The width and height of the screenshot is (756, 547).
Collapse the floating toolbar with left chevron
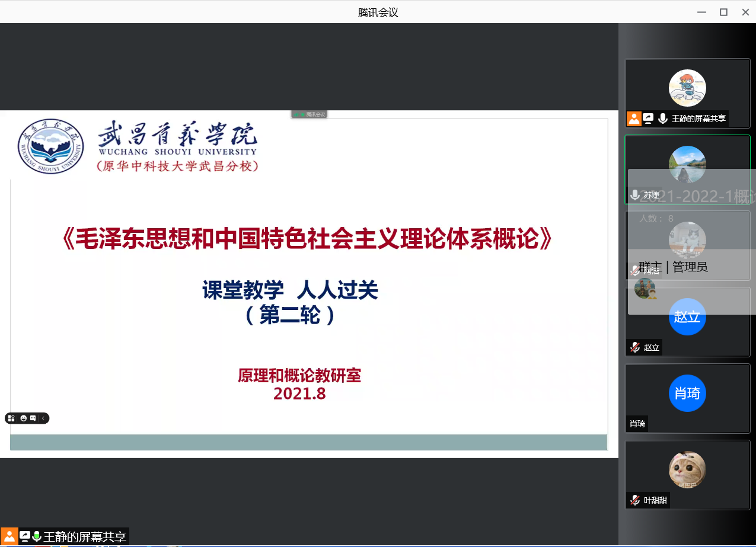[x=43, y=418]
